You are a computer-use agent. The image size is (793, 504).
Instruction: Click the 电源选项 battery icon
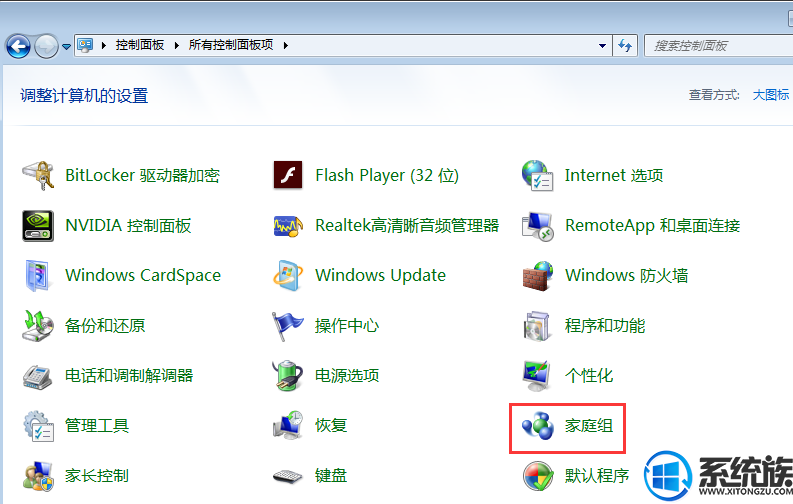click(288, 376)
